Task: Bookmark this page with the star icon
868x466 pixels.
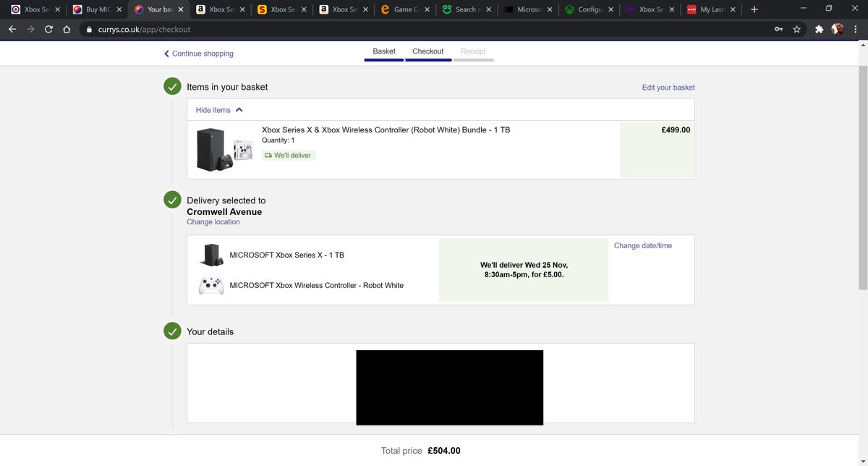Action: (x=796, y=30)
